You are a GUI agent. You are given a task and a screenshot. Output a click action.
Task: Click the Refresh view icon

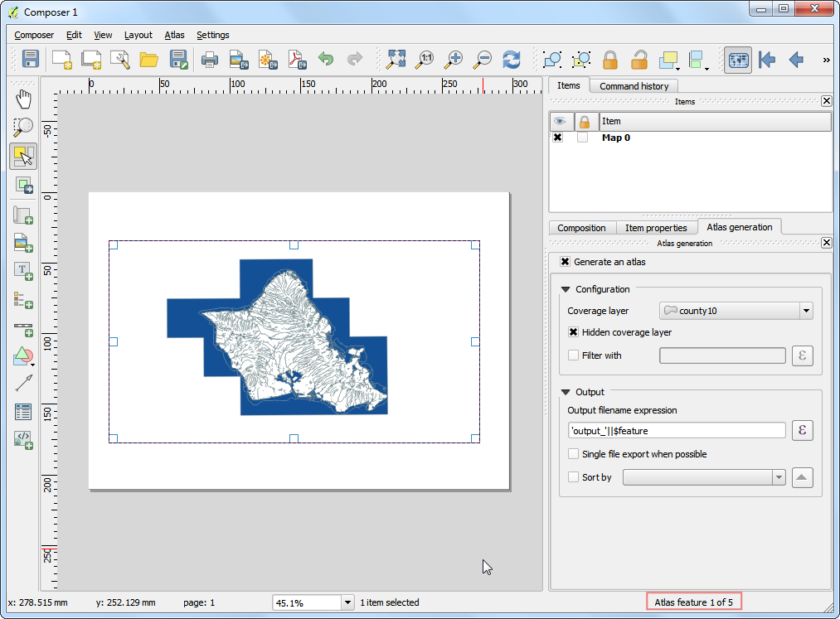[x=512, y=60]
